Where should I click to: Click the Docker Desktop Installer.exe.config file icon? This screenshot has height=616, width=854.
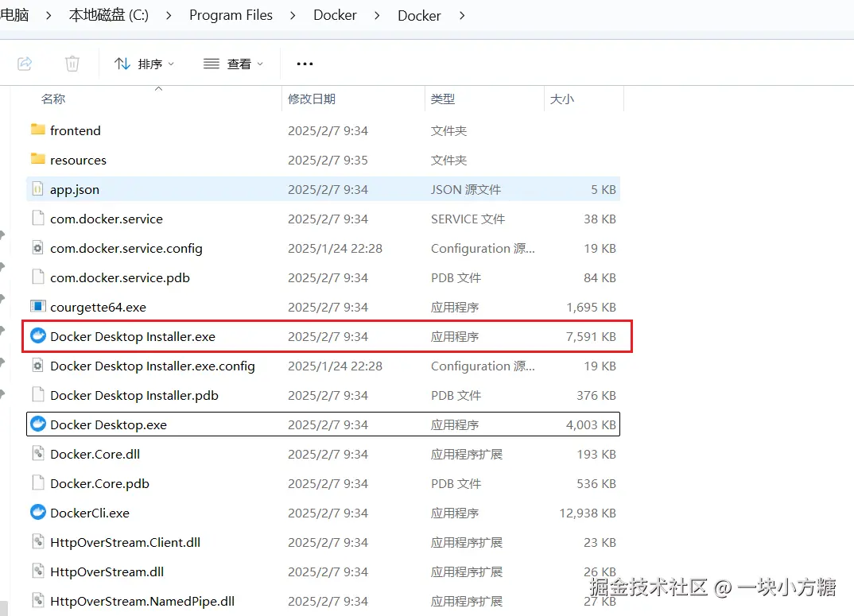point(37,366)
